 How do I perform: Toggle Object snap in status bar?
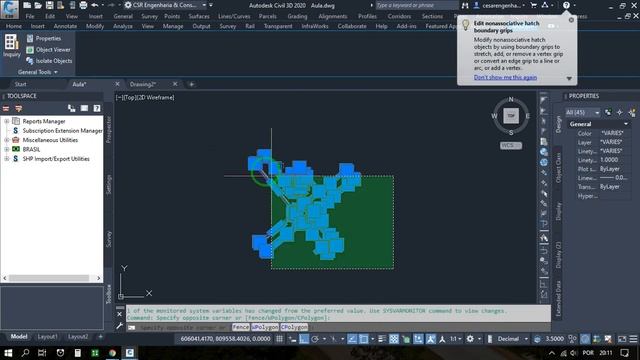coord(364,339)
